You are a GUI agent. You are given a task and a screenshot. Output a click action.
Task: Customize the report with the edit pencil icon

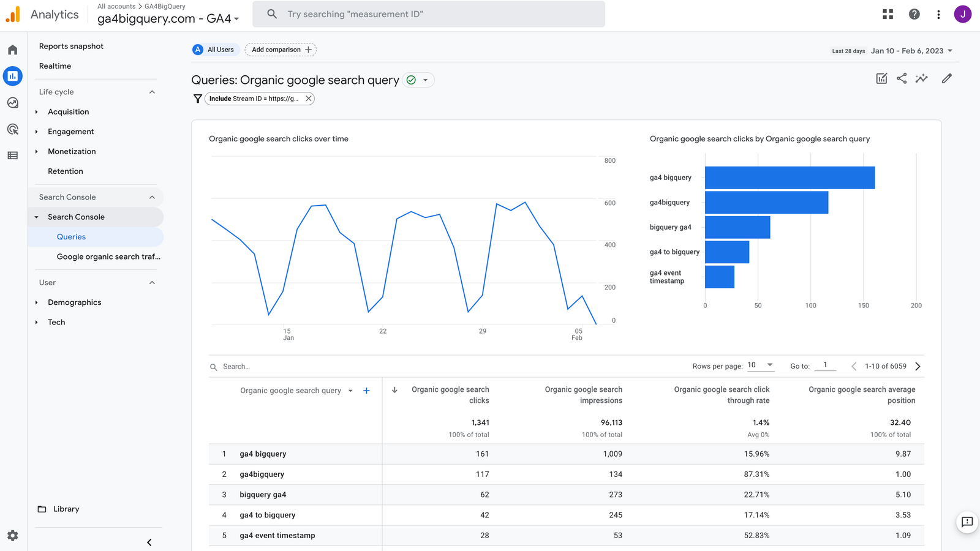(946, 78)
